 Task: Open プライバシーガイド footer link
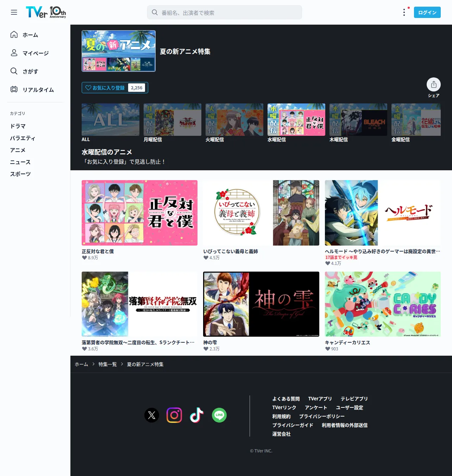point(293,425)
